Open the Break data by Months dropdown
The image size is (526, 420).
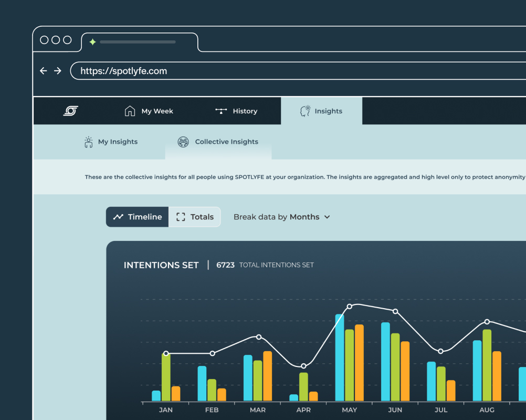pyautogui.click(x=281, y=217)
